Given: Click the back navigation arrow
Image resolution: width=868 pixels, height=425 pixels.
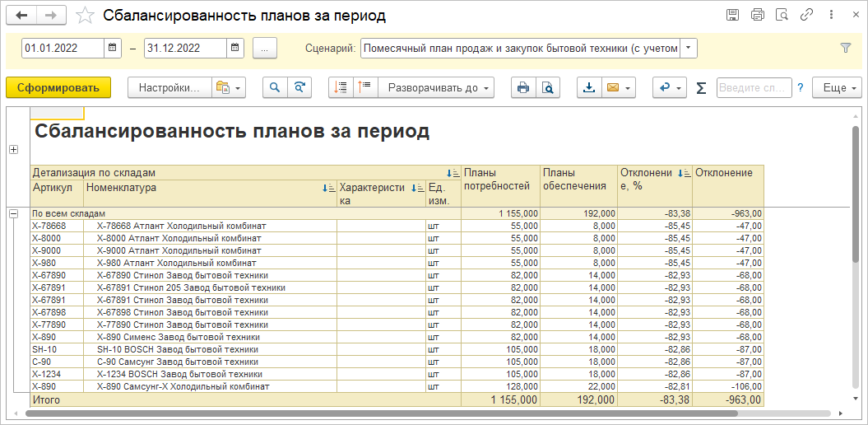Looking at the screenshot, I should click(x=22, y=16).
